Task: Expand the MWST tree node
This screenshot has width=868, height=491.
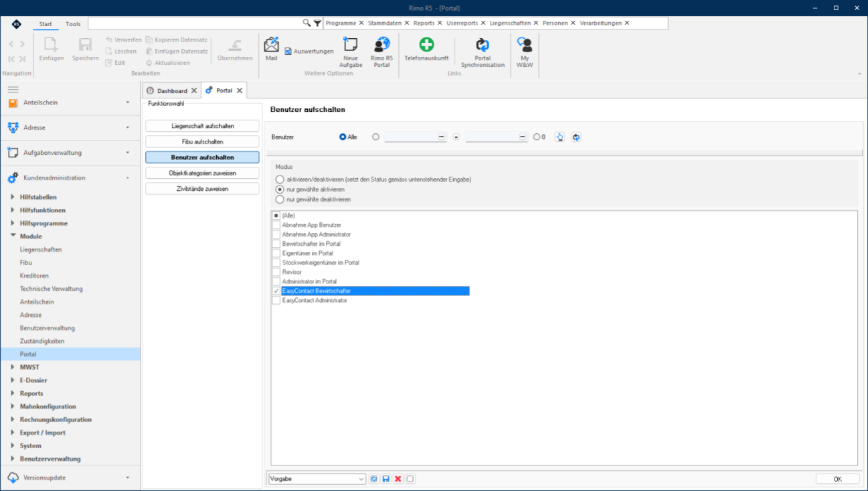Action: pyautogui.click(x=13, y=367)
